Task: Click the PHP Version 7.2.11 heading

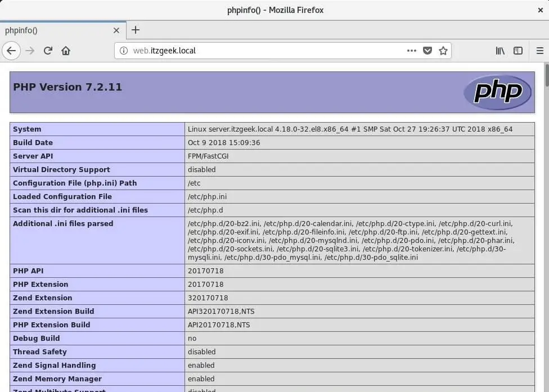Action: click(67, 87)
